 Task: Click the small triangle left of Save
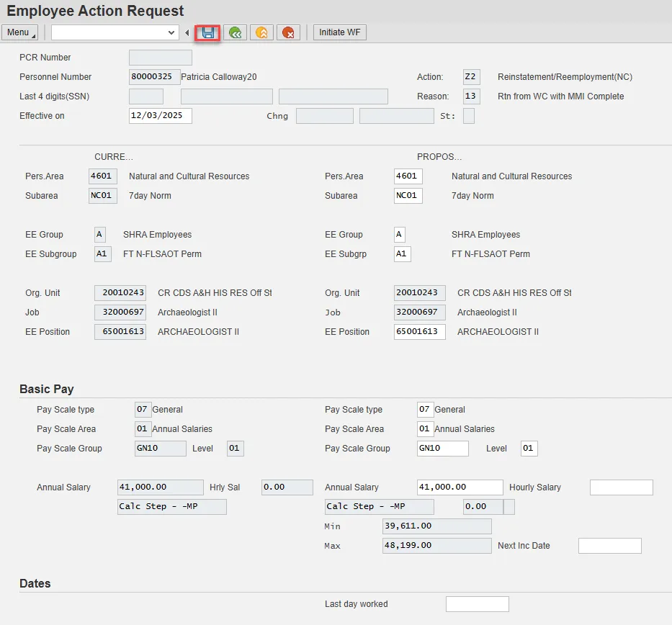coord(187,32)
